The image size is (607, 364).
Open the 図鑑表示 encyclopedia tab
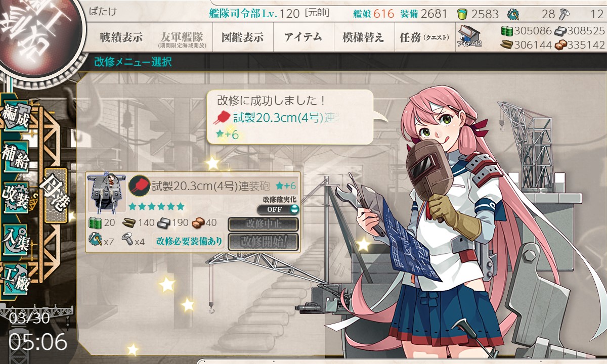242,37
